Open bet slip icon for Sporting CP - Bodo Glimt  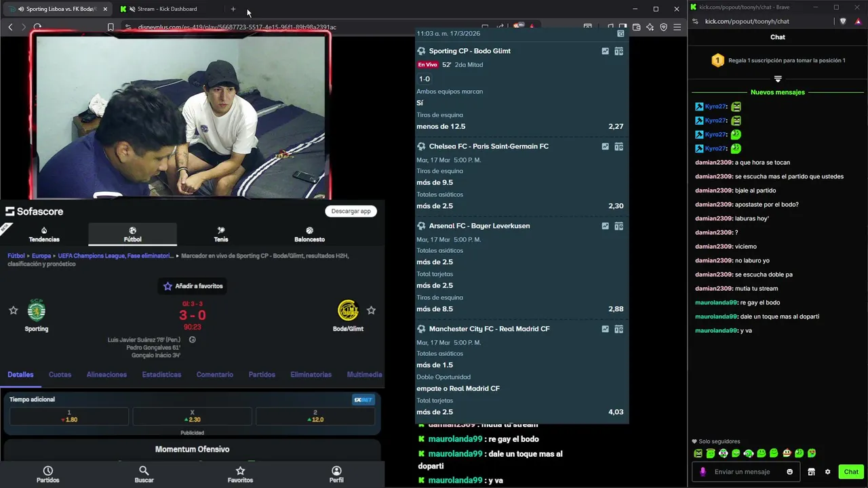pyautogui.click(x=618, y=51)
